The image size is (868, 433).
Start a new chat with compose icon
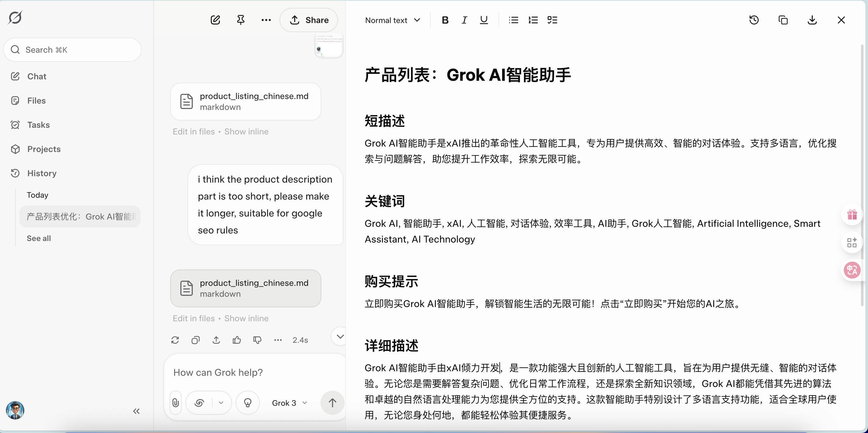click(x=215, y=20)
